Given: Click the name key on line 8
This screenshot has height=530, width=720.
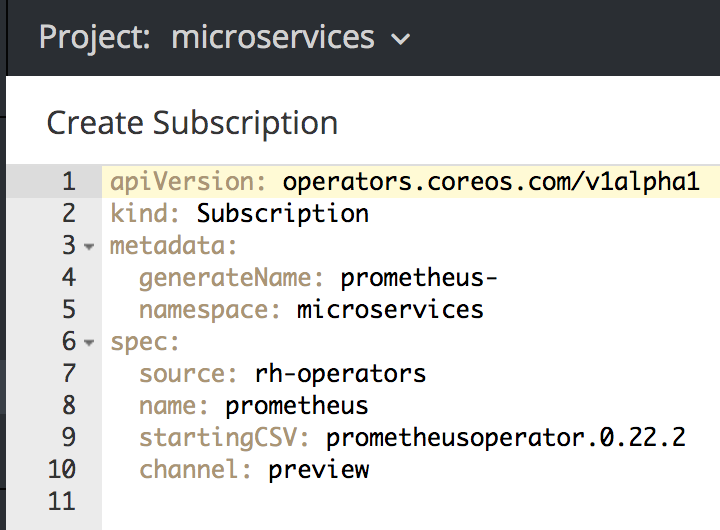Looking at the screenshot, I should [x=174, y=406].
